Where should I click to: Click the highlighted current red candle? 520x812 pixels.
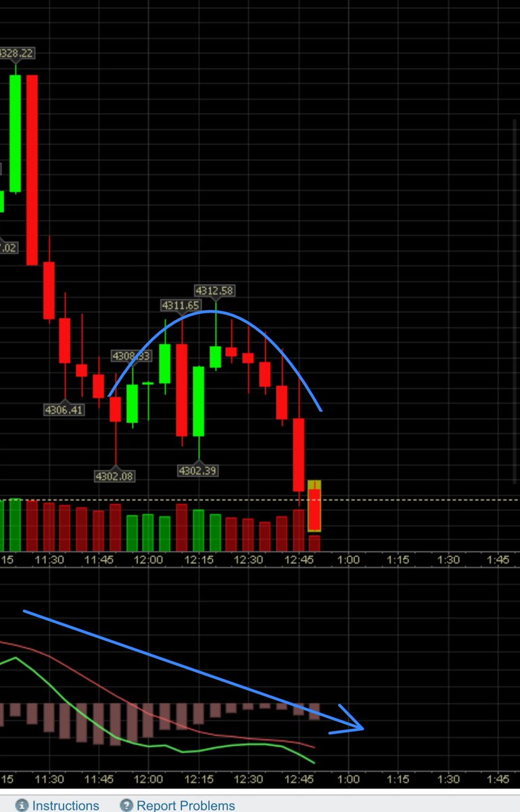[x=314, y=505]
